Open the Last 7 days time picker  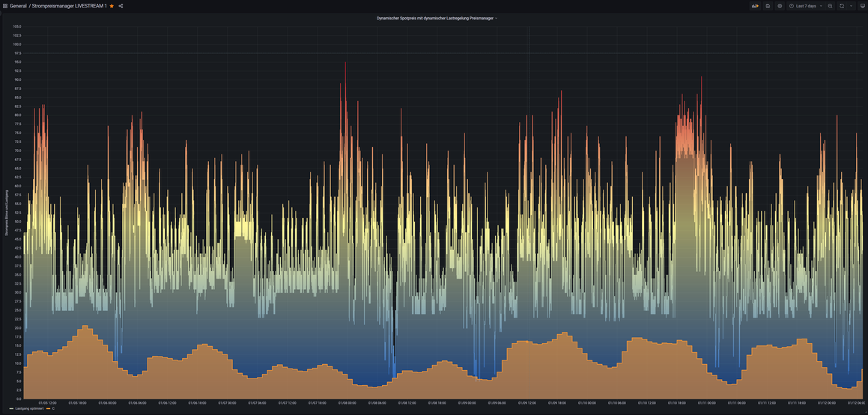coord(805,5)
